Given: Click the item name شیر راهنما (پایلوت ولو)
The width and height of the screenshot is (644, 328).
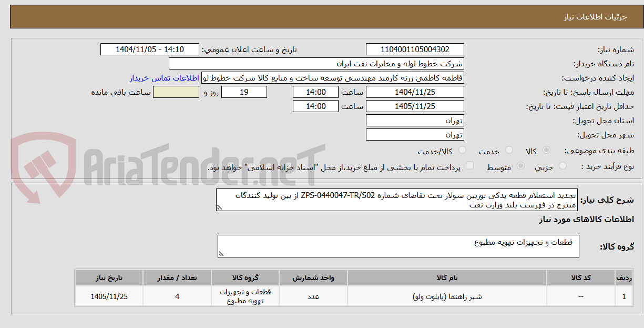Looking at the screenshot, I should point(447,296).
